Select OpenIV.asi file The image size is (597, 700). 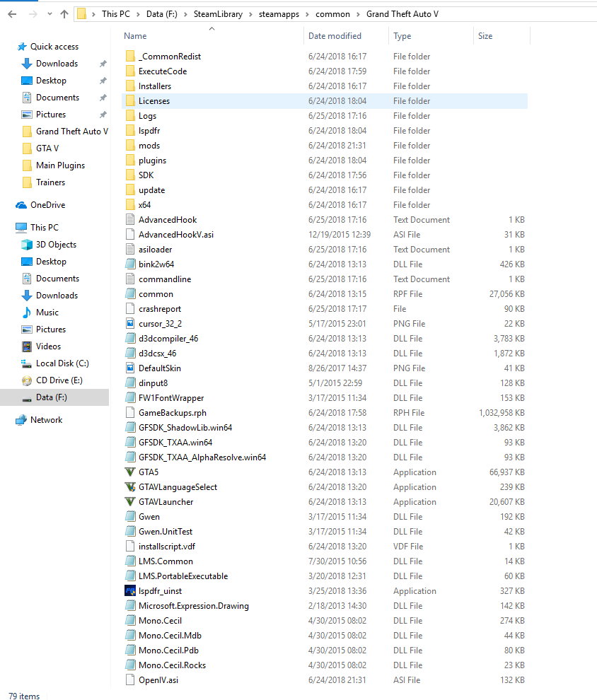point(158,680)
